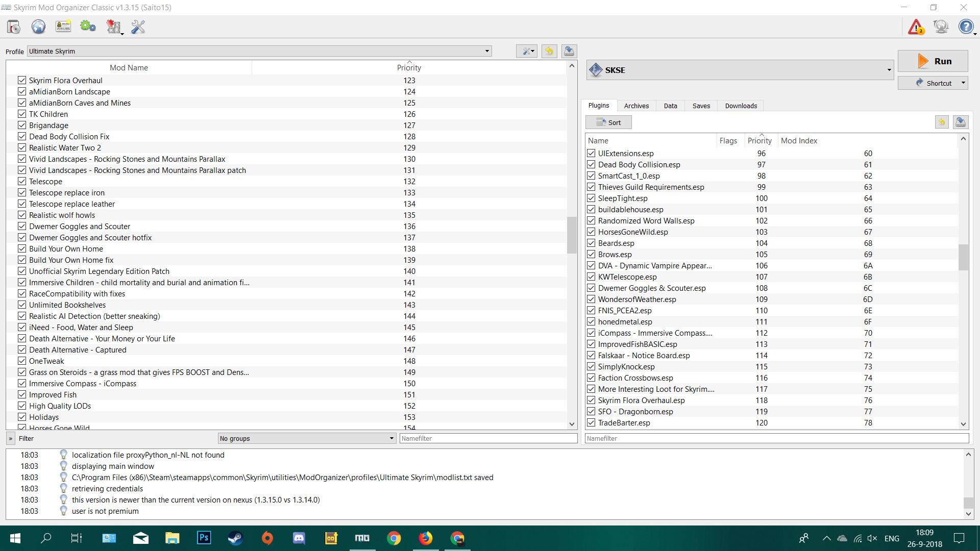Open the No groups dropdown

click(x=307, y=438)
